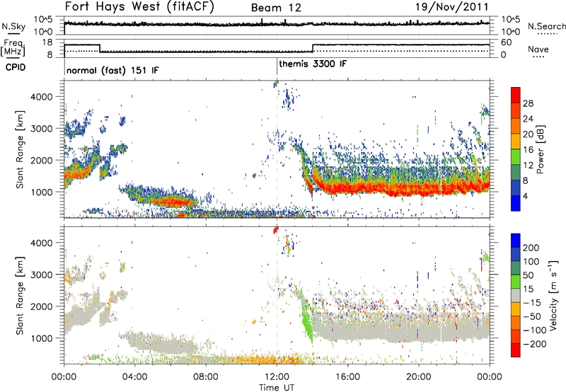Image resolution: width=566 pixels, height=392 pixels.
Task: Click the gray segment of the velocity colorbar
Action: [x=516, y=295]
